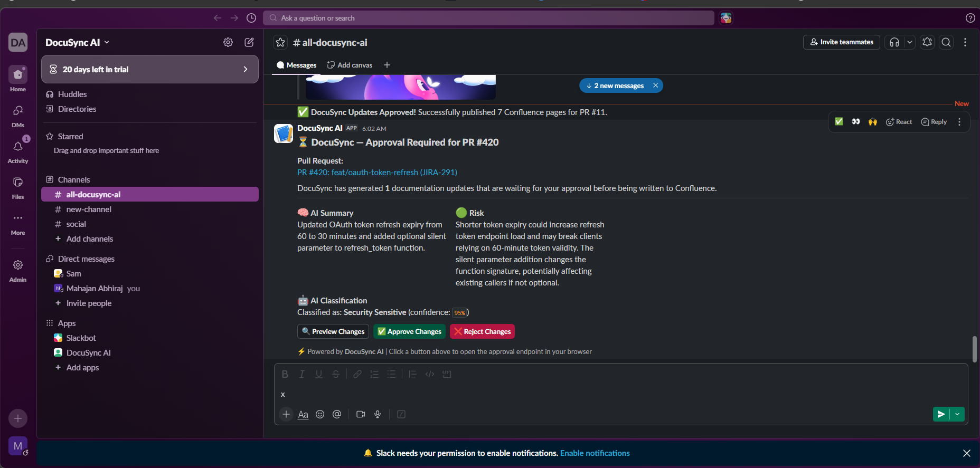Open message more actions menu
The image size is (980, 468).
(959, 122)
